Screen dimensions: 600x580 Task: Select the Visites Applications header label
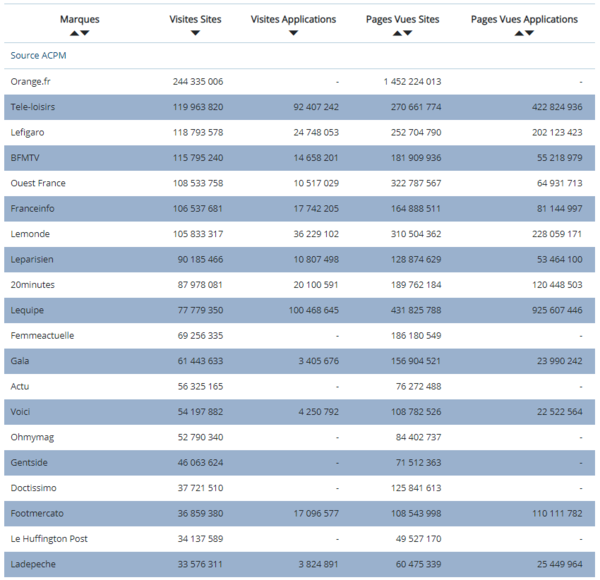point(294,19)
